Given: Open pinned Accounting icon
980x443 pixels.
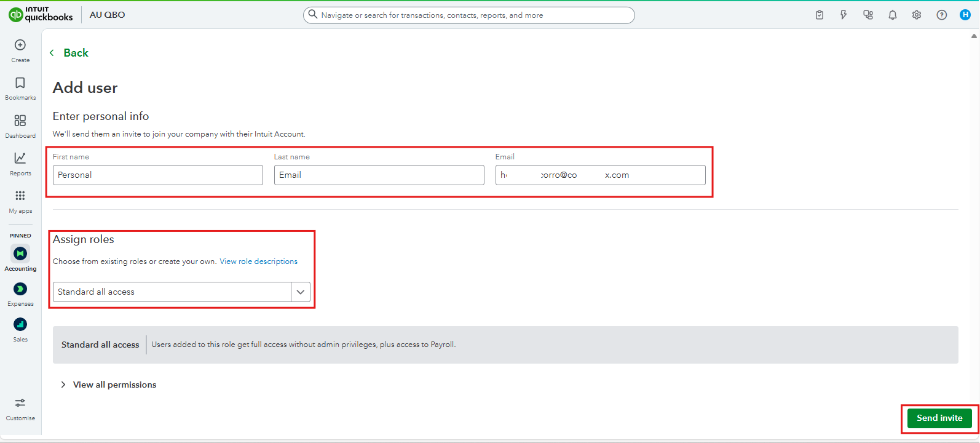Looking at the screenshot, I should pyautogui.click(x=20, y=253).
